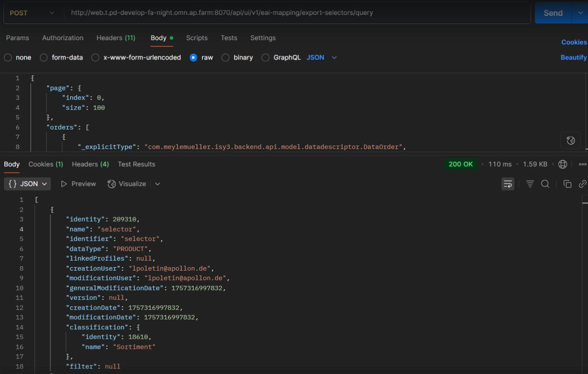Click the request URL field

coord(295,13)
